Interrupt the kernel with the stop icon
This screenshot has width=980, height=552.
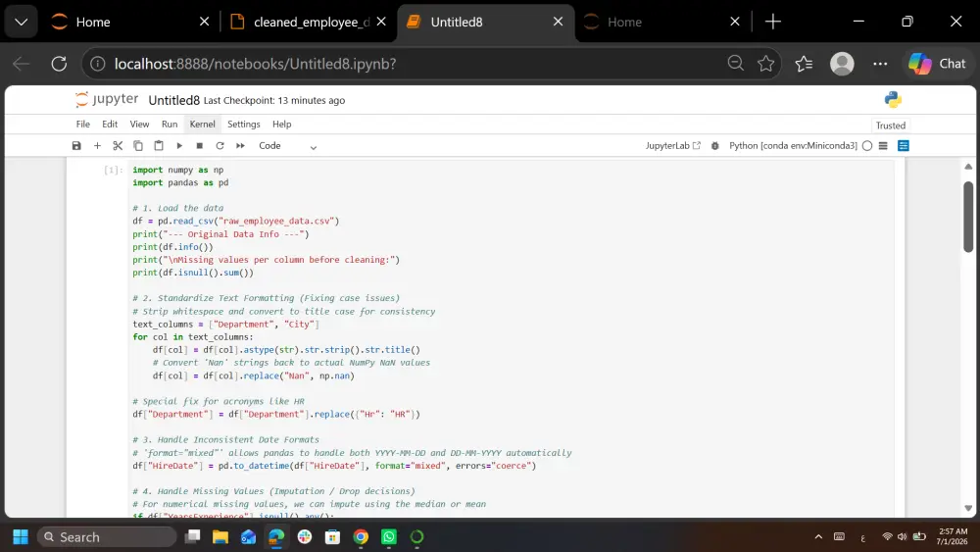click(199, 146)
